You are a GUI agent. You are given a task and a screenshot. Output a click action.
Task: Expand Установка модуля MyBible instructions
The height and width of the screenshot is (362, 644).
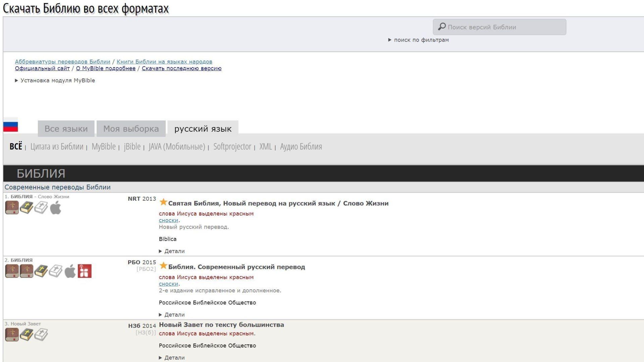point(55,80)
